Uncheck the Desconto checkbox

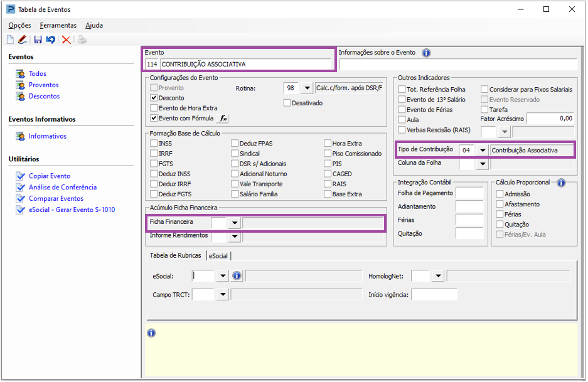pos(154,98)
